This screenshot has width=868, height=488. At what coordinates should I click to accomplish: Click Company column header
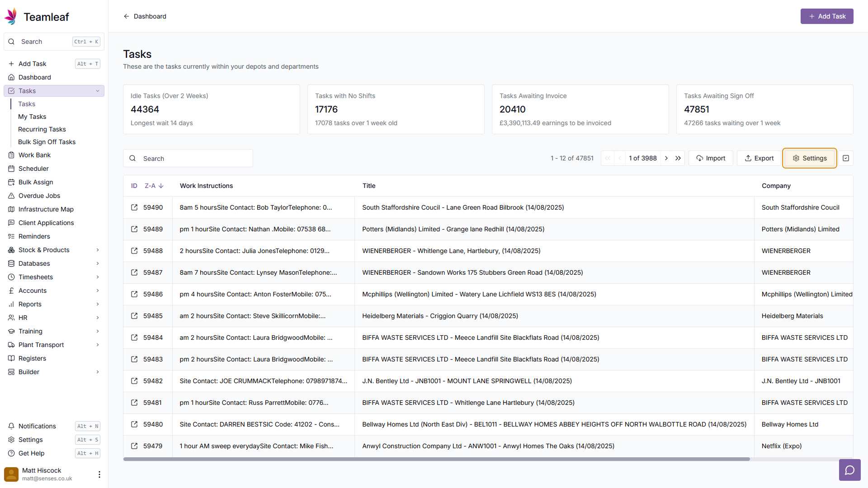pos(776,186)
